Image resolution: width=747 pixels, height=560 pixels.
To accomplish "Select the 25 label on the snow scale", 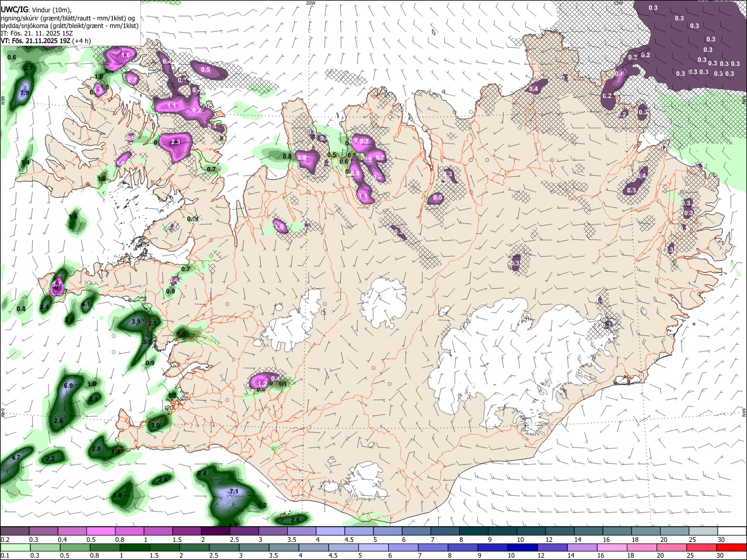I will tap(692, 539).
